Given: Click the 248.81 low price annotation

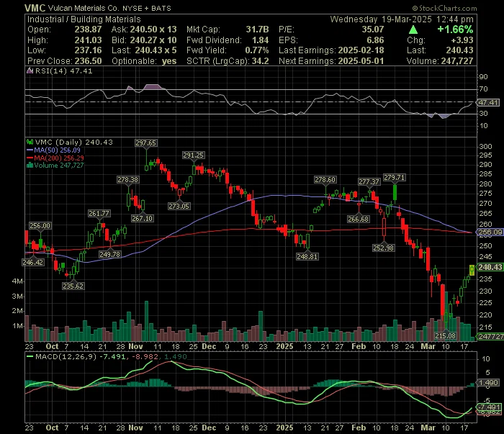Looking at the screenshot, I should tap(307, 256).
